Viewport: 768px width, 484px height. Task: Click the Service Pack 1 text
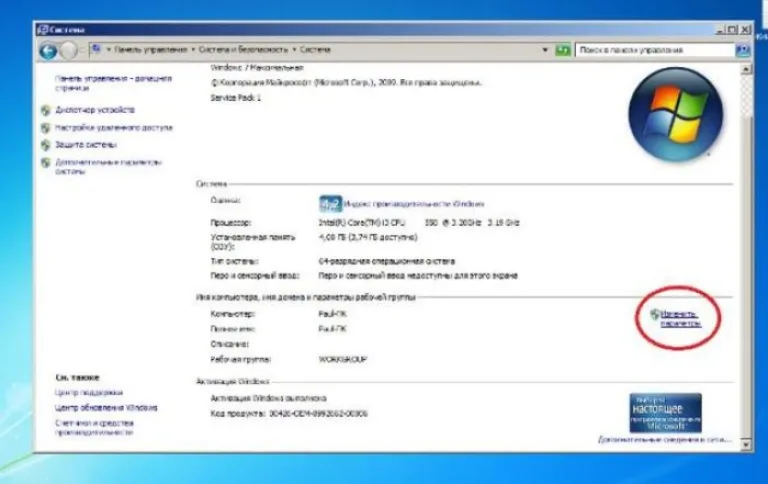(x=236, y=98)
